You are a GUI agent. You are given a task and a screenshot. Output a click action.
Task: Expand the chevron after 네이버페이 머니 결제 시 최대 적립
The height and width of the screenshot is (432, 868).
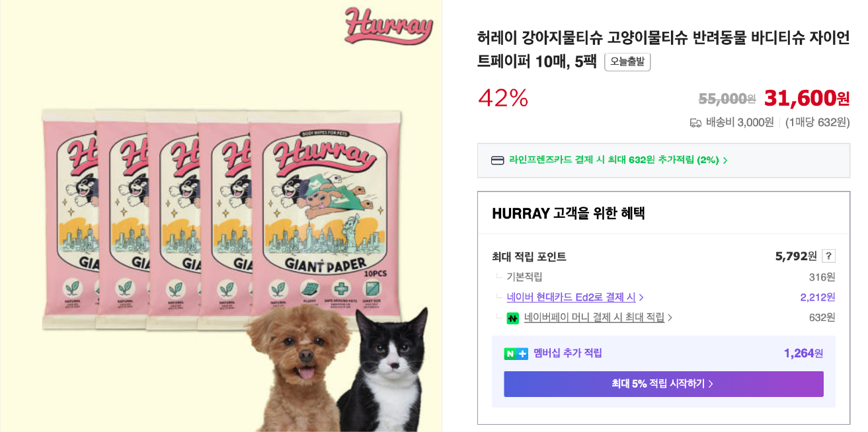pyautogui.click(x=670, y=318)
